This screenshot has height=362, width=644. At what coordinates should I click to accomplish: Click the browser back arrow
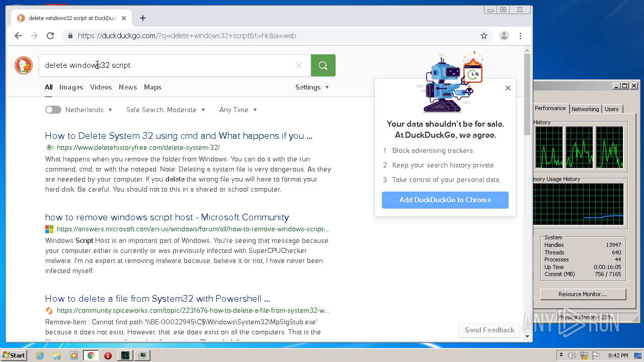click(18, 36)
